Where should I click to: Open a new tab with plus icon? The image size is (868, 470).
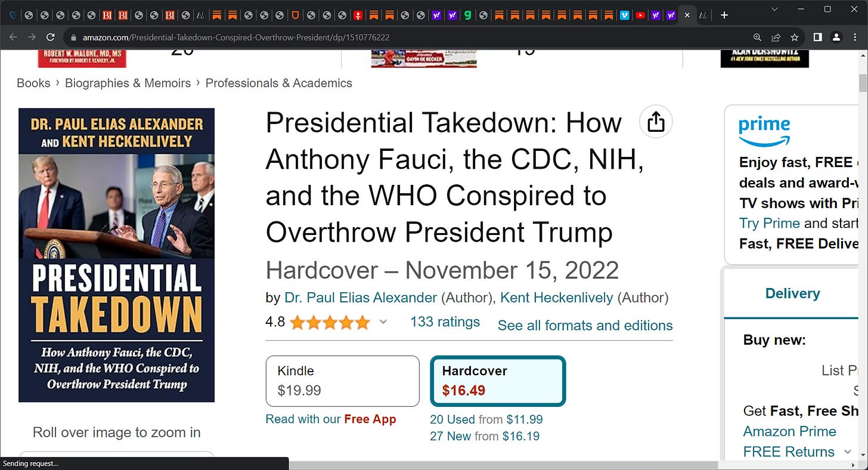(724, 15)
